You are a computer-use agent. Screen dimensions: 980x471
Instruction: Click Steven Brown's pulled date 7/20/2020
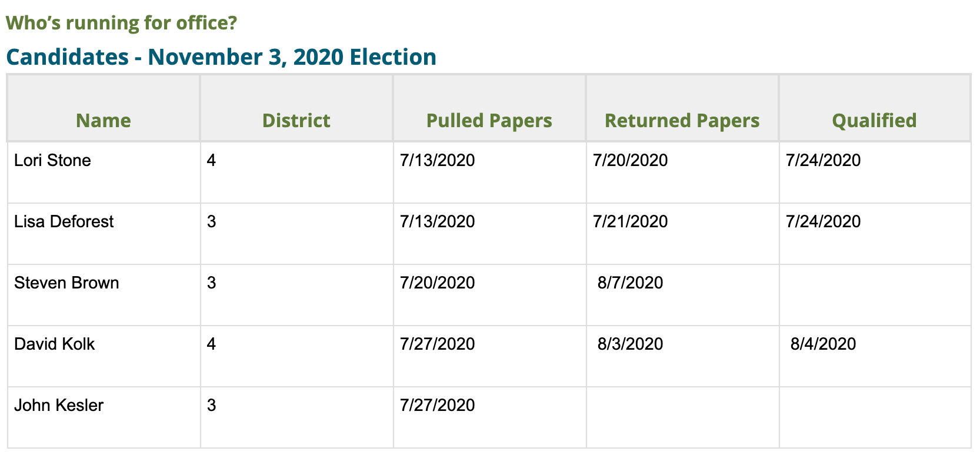437,283
